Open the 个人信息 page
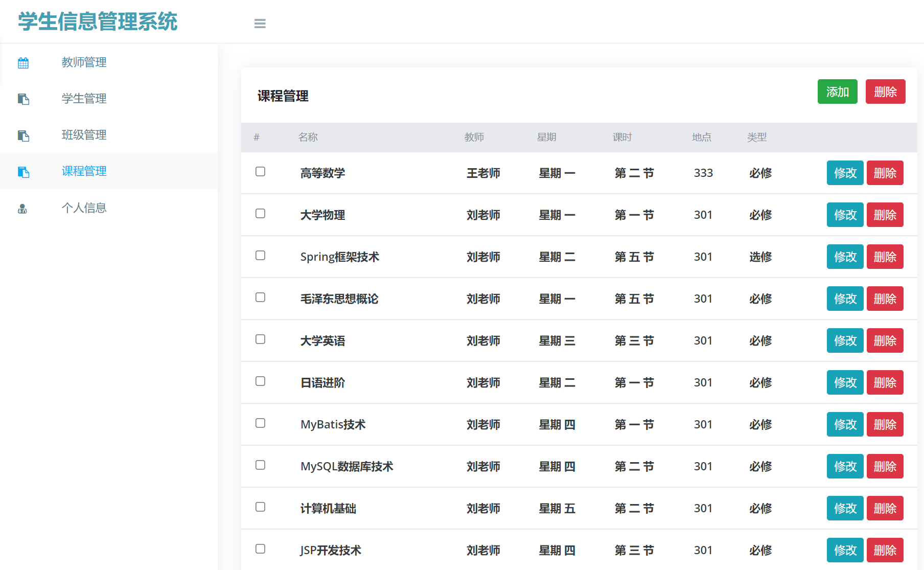 84,208
